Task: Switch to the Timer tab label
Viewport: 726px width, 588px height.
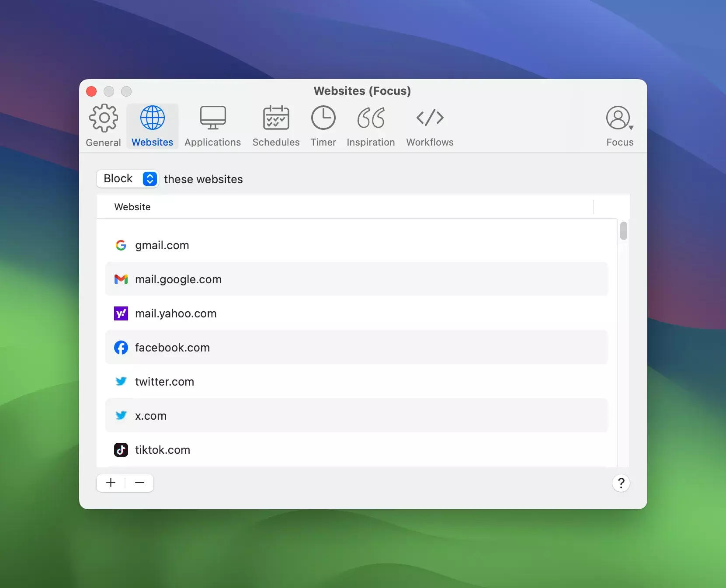Action: [323, 143]
